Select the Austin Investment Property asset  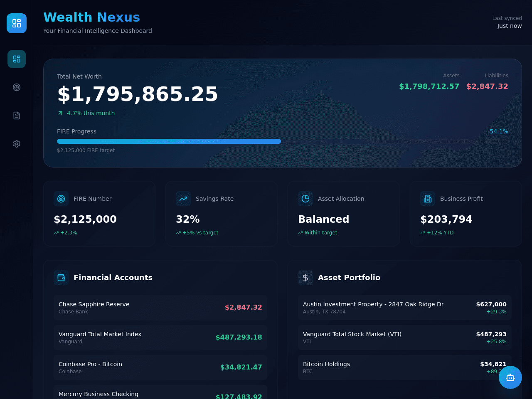click(405, 308)
